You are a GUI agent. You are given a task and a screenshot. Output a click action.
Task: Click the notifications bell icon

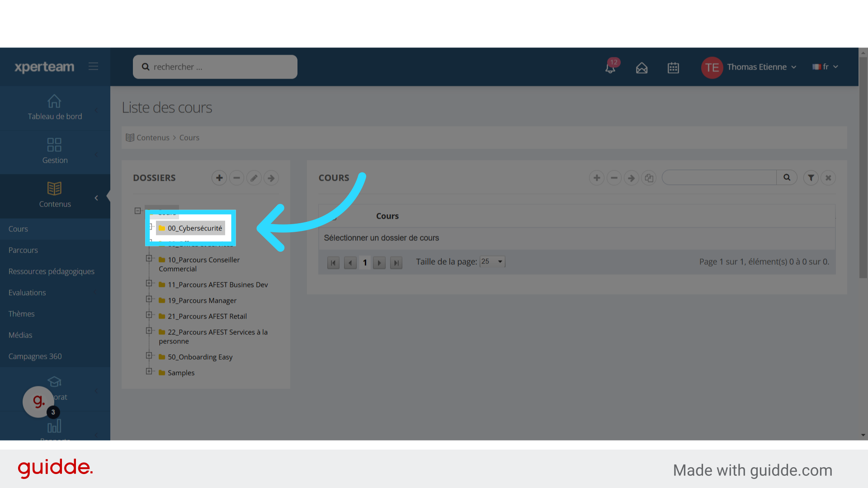(610, 68)
